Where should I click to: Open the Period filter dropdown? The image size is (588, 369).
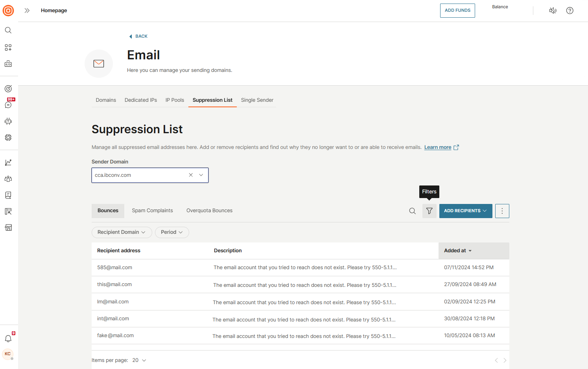pos(172,232)
